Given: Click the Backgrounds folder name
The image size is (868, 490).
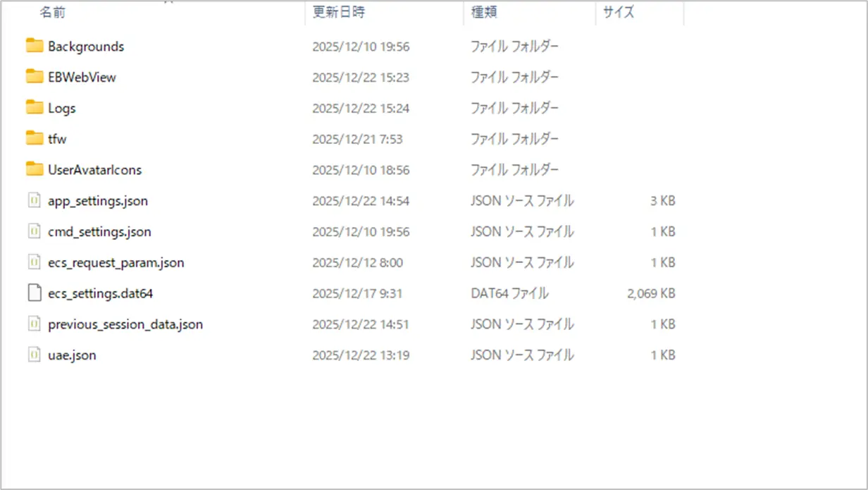Looking at the screenshot, I should [86, 47].
